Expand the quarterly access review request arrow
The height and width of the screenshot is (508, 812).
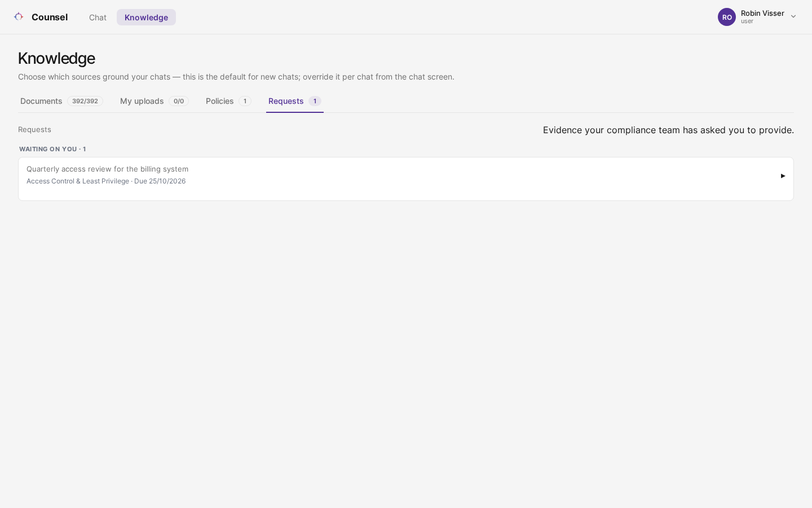(x=783, y=176)
